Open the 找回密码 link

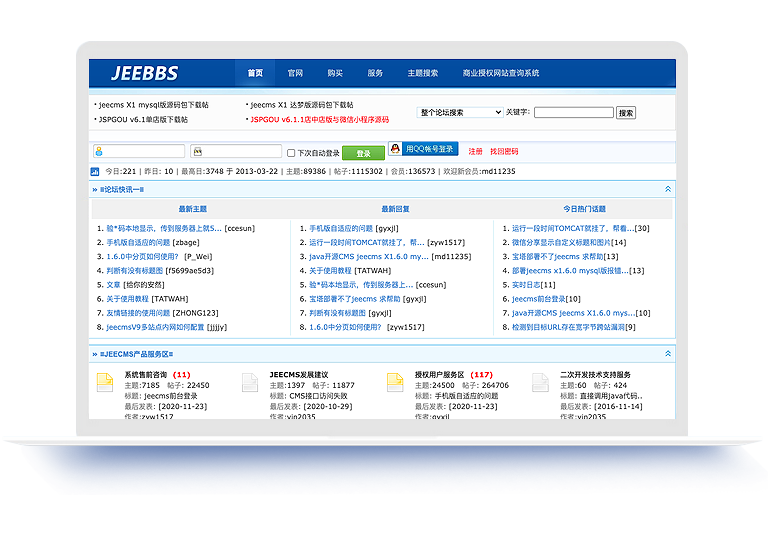[x=504, y=152]
